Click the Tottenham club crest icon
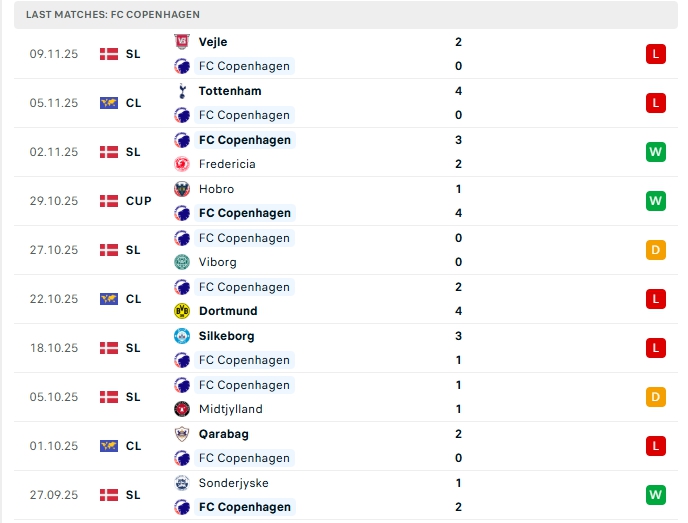The image size is (688, 523). tap(182, 91)
